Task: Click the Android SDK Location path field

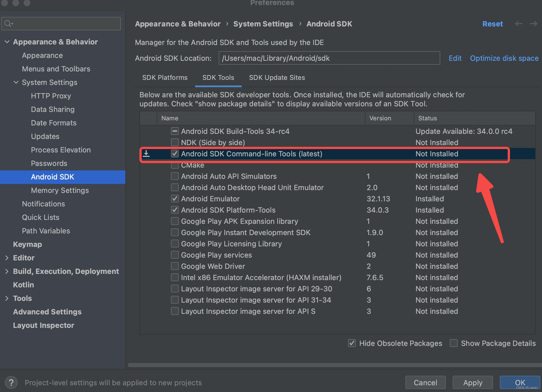Action: click(329, 58)
